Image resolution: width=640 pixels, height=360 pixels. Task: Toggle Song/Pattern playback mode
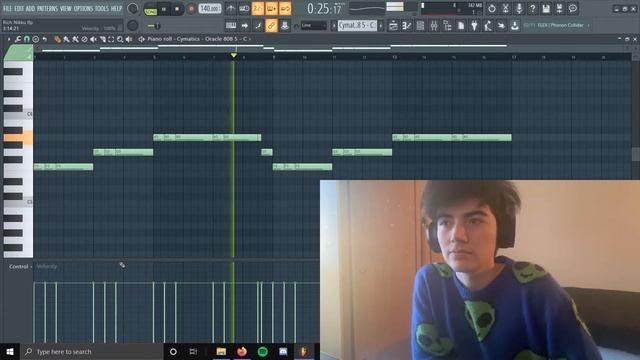(150, 9)
